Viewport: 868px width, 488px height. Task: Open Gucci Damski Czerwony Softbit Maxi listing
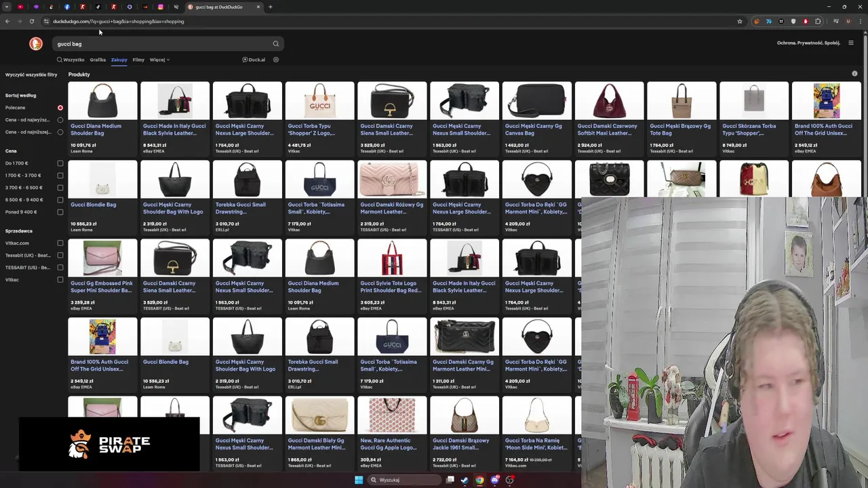609,118
